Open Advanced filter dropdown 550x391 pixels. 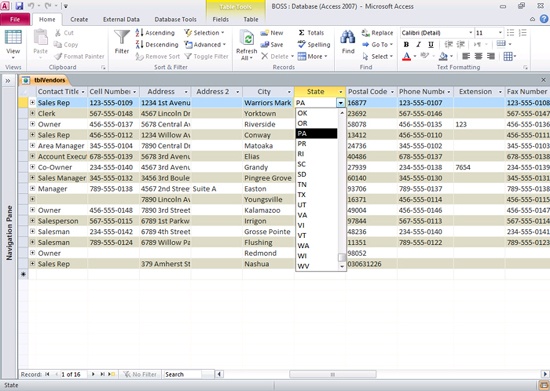[206, 45]
